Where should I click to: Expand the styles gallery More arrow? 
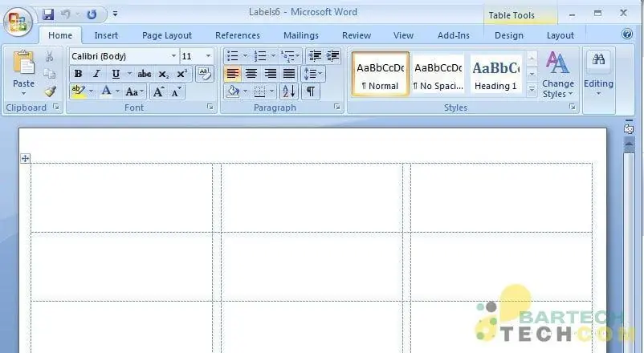pos(532,89)
